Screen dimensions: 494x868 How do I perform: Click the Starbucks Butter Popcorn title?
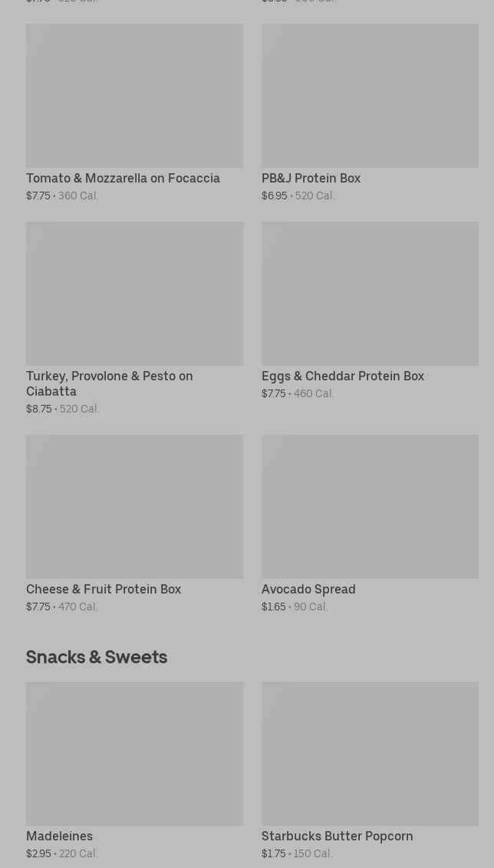click(337, 837)
